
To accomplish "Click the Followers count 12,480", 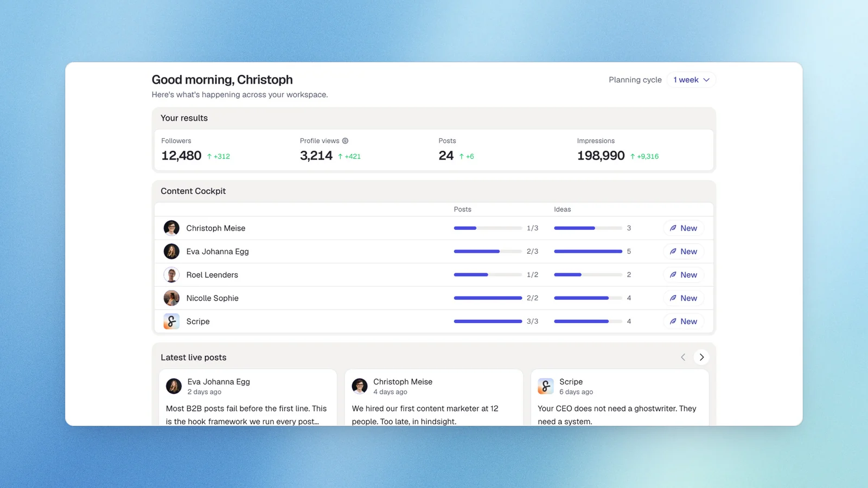I will tap(181, 156).
